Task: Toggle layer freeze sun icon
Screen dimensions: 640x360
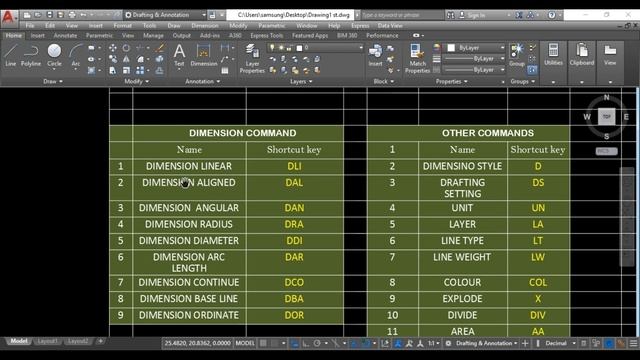Action: (281, 48)
